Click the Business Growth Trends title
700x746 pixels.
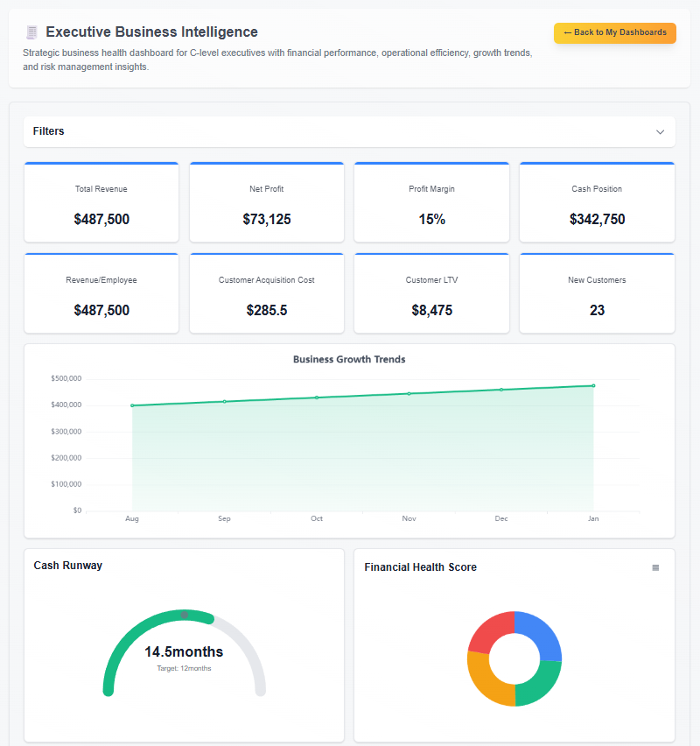[x=349, y=359]
